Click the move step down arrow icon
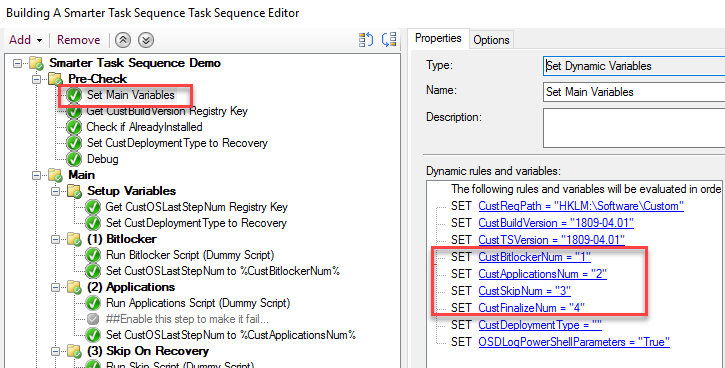 [x=146, y=40]
